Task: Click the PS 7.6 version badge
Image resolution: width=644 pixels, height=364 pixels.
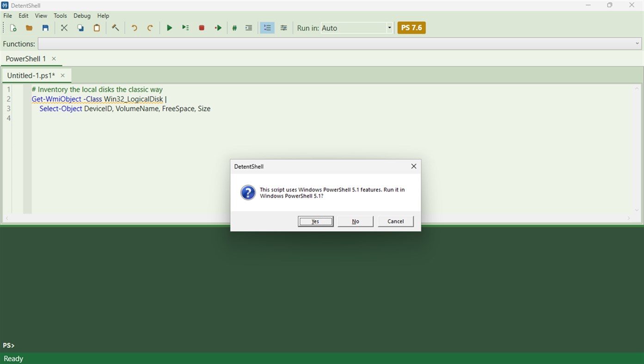Action: point(411,28)
